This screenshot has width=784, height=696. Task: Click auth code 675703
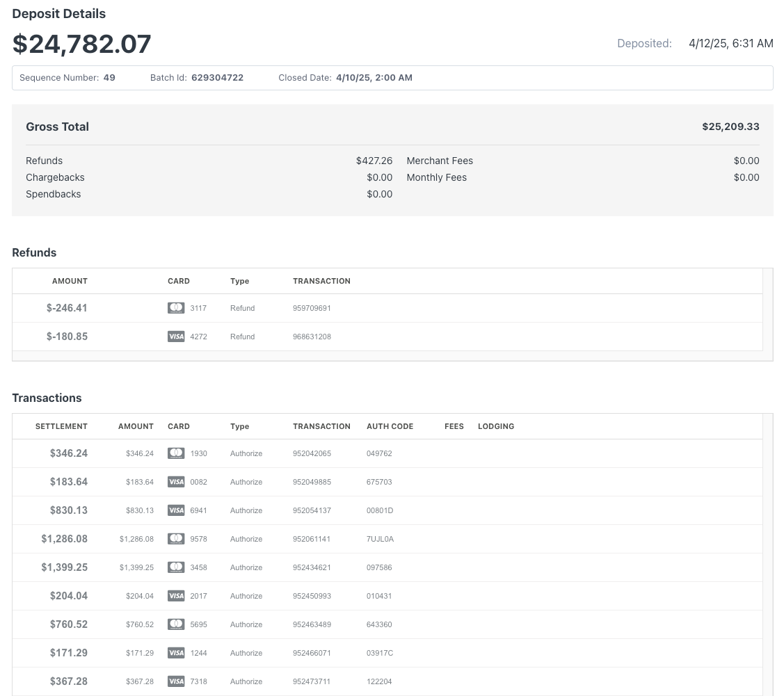(x=379, y=482)
